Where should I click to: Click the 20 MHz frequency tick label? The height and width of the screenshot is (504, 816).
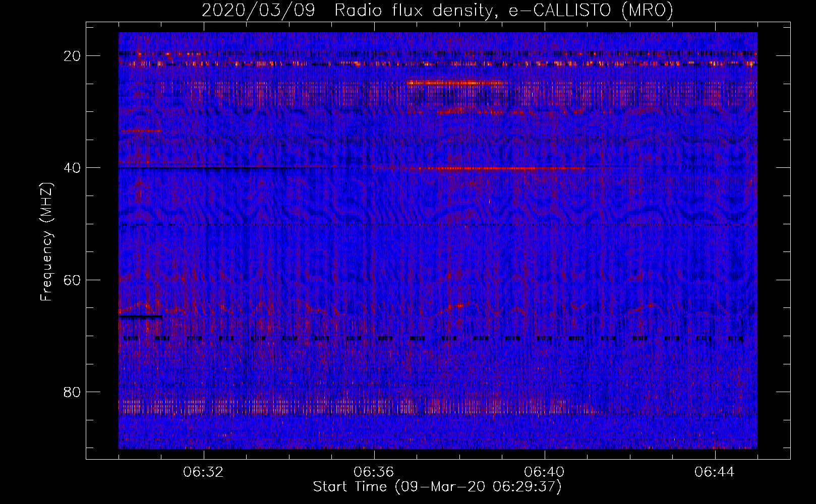click(x=73, y=55)
